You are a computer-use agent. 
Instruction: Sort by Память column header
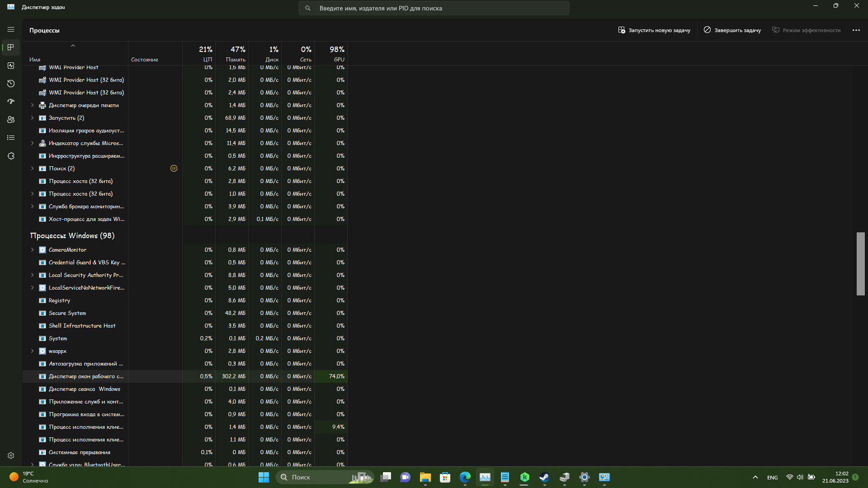pos(232,53)
